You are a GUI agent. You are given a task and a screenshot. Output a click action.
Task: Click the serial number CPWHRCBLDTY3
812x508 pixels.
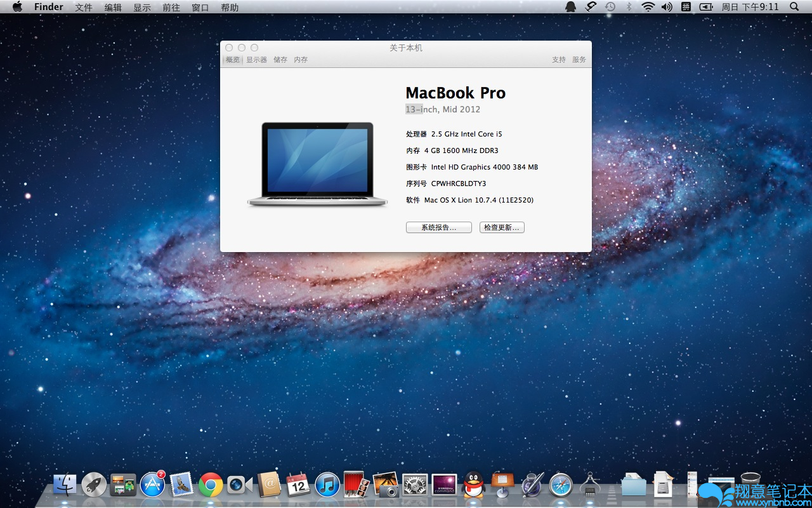(x=459, y=184)
